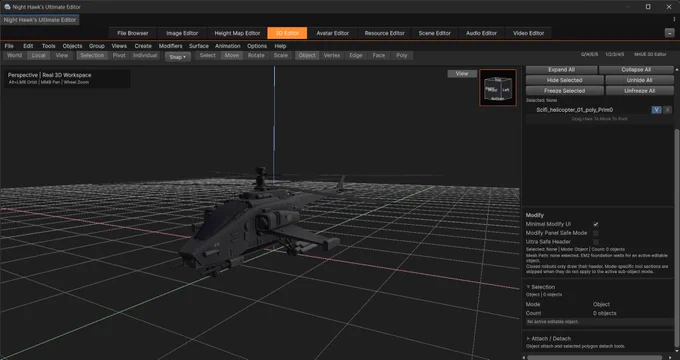The height and width of the screenshot is (360, 680).
Task: Enable Ultra Safe Header checkbox
Action: pos(596,242)
